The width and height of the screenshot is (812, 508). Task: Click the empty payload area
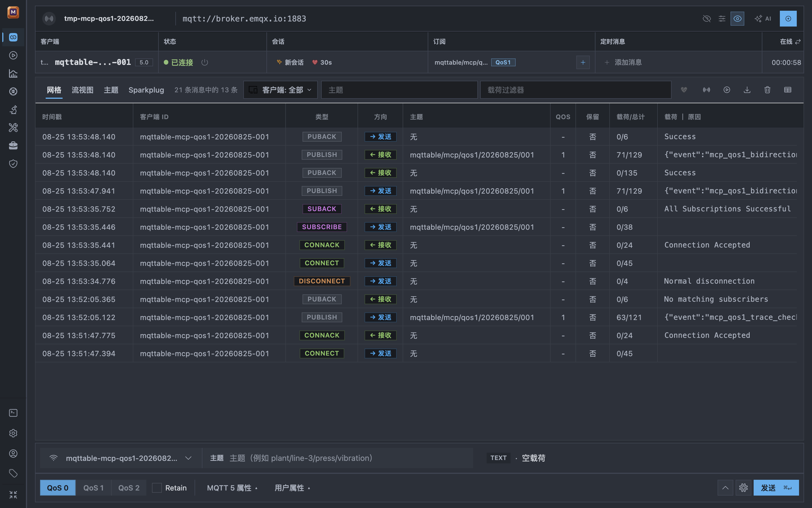[533, 458]
